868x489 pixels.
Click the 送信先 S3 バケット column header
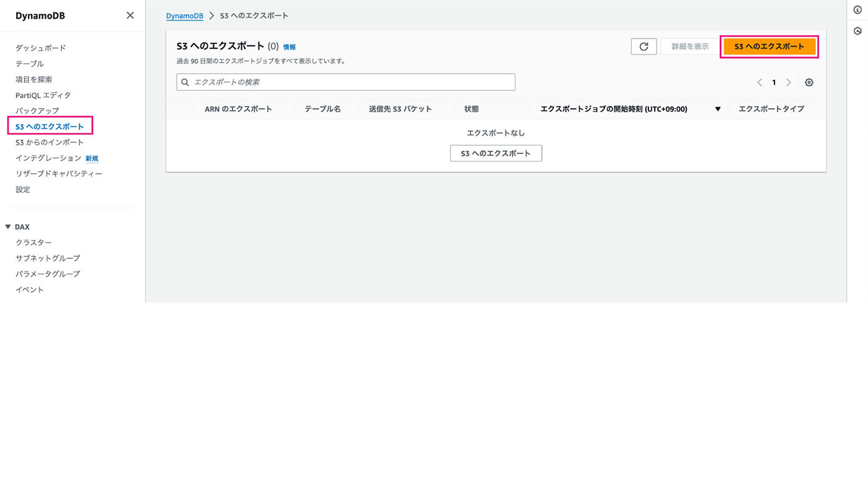(x=401, y=109)
